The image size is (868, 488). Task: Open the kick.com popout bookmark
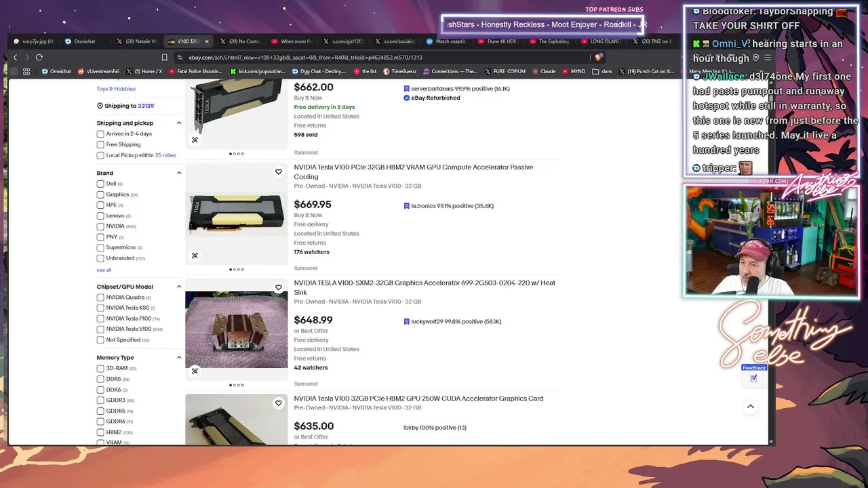[x=258, y=71]
